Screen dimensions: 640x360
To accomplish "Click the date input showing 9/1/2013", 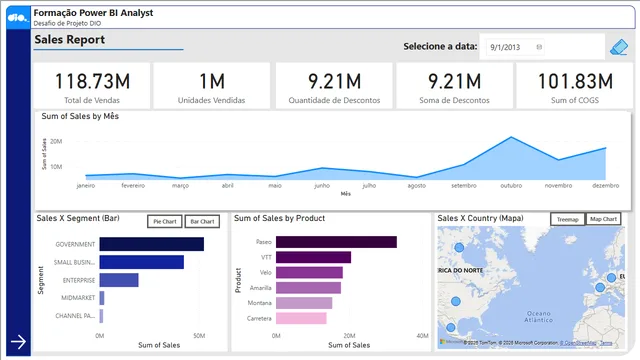I will click(x=516, y=47).
